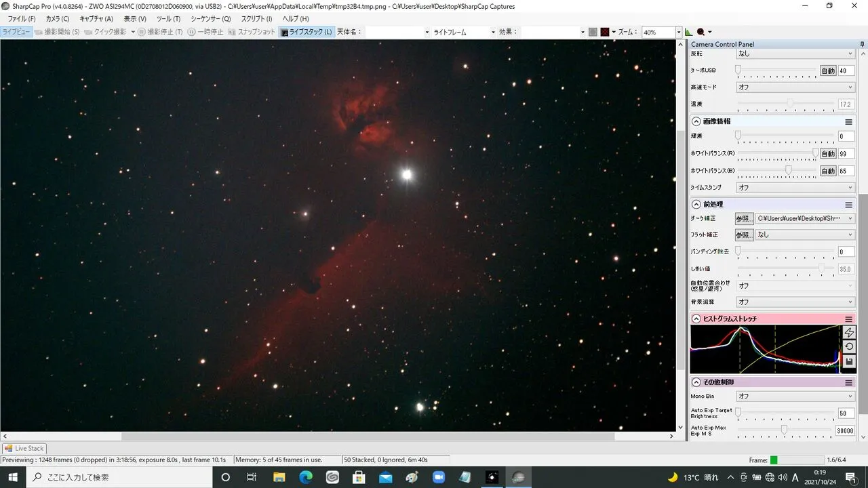Click the green histogram icon in toolbar
The image size is (868, 488).
click(x=689, y=32)
